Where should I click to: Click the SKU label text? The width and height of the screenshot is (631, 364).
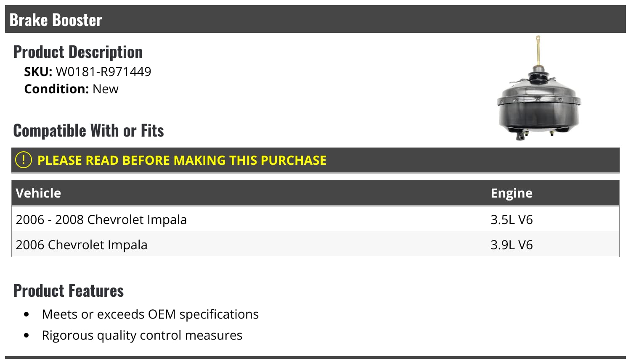pos(38,72)
